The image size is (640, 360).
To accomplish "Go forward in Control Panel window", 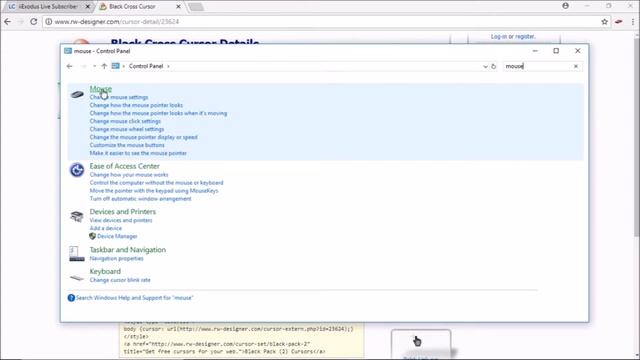I will pyautogui.click(x=83, y=66).
